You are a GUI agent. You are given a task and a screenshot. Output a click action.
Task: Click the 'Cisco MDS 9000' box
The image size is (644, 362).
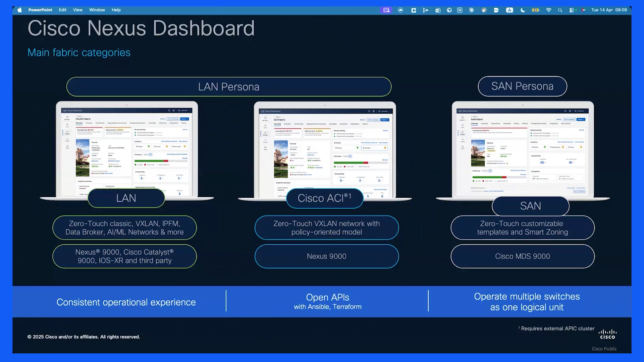(523, 256)
